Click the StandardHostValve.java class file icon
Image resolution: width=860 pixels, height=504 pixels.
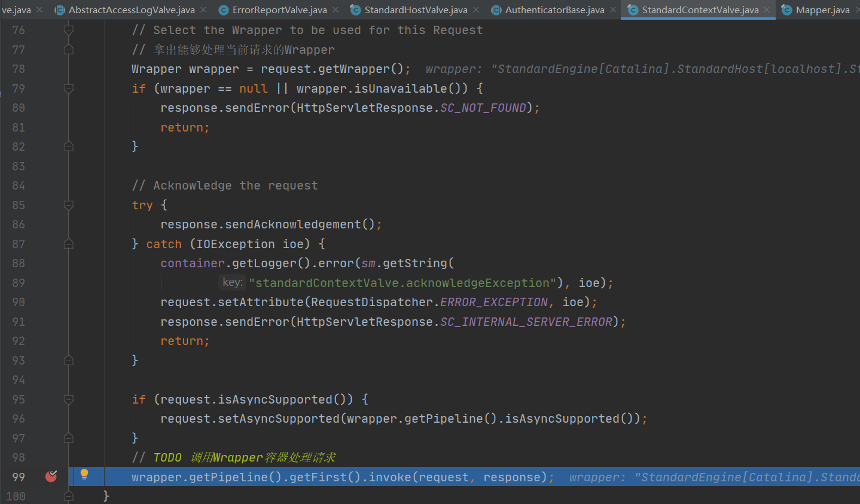click(x=355, y=10)
